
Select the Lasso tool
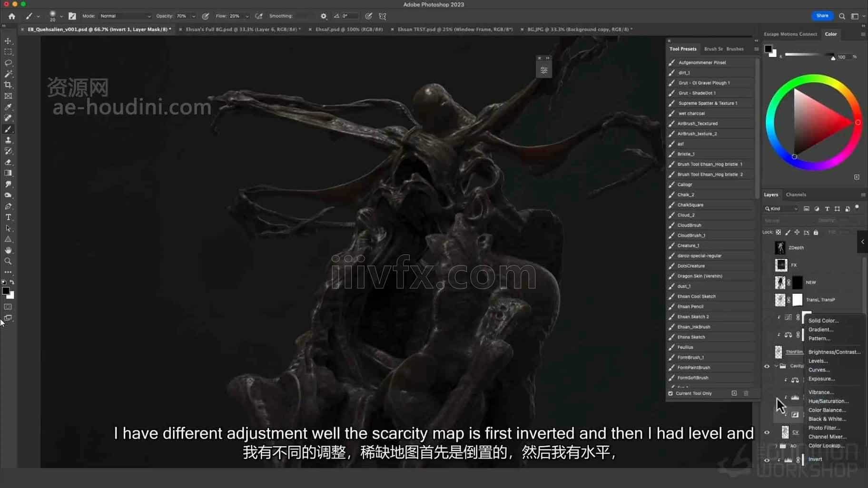8,63
